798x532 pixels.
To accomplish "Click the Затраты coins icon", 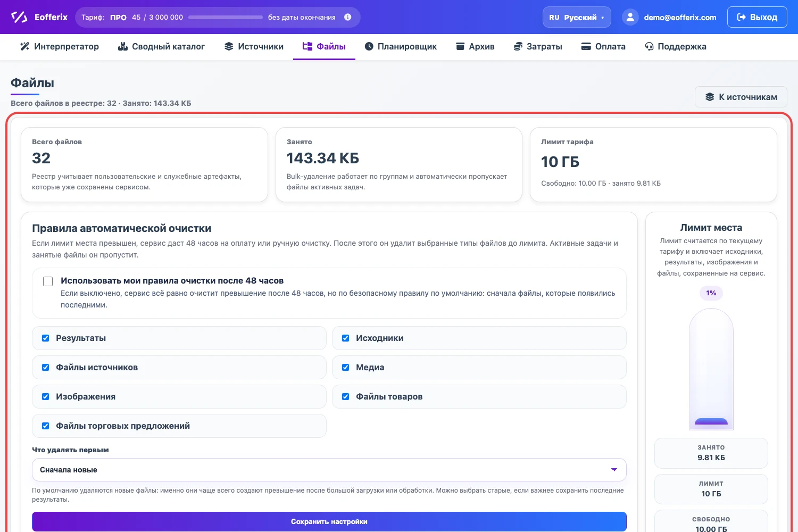I will pos(518,46).
